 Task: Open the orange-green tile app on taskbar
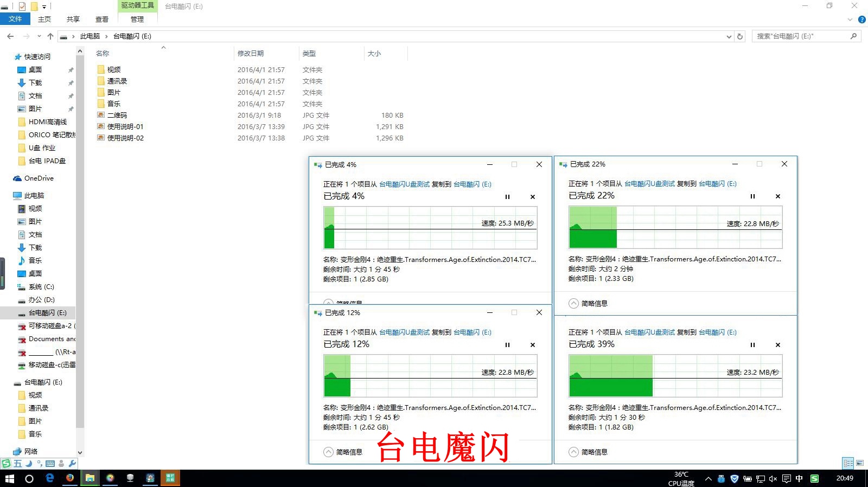click(x=170, y=478)
